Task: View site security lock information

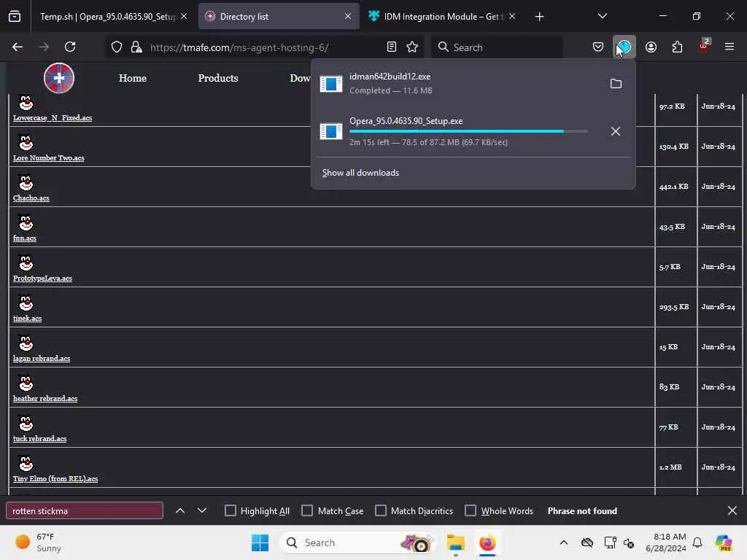Action: pos(136,47)
